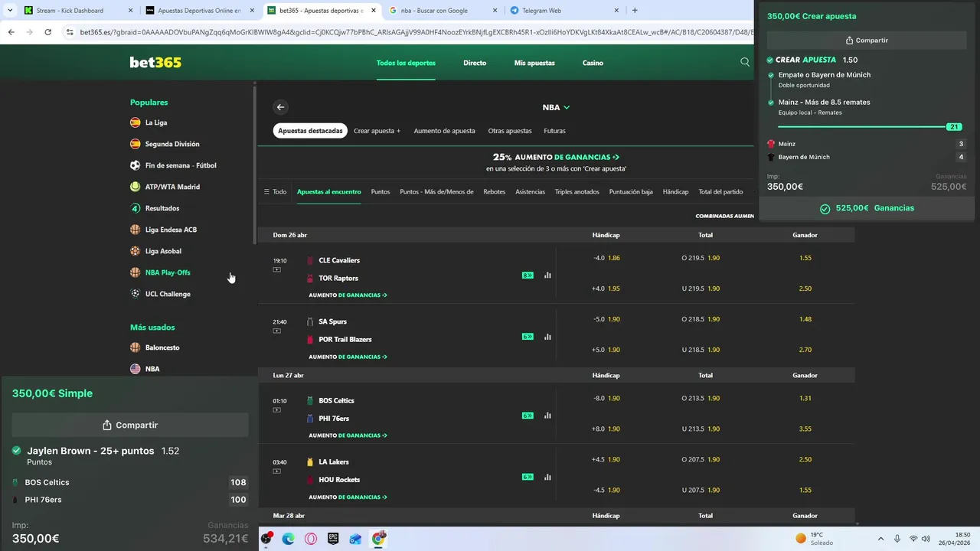Select the Crear apuesta + tab
The height and width of the screenshot is (551, 980).
click(x=377, y=131)
